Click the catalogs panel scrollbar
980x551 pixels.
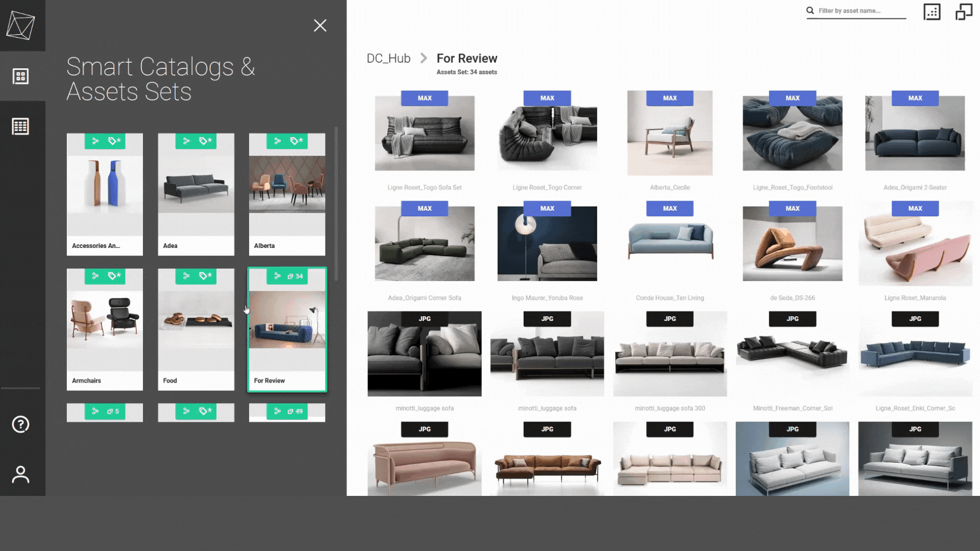[336, 204]
